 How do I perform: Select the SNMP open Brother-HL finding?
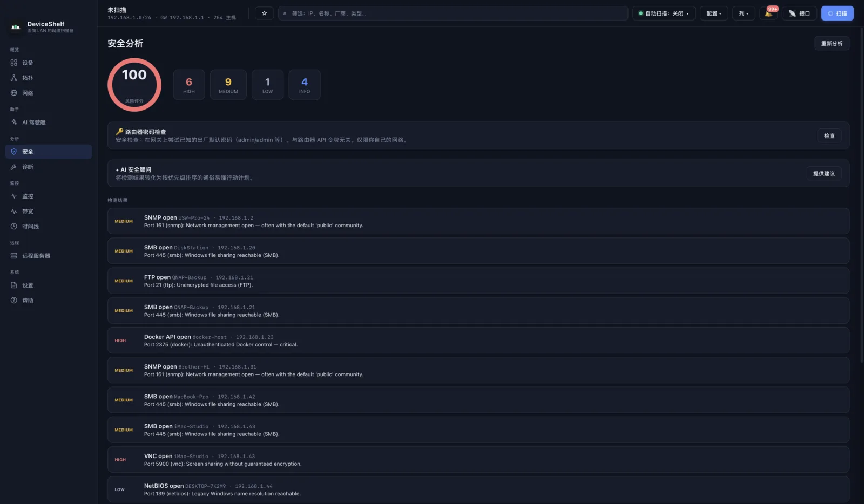pos(478,370)
